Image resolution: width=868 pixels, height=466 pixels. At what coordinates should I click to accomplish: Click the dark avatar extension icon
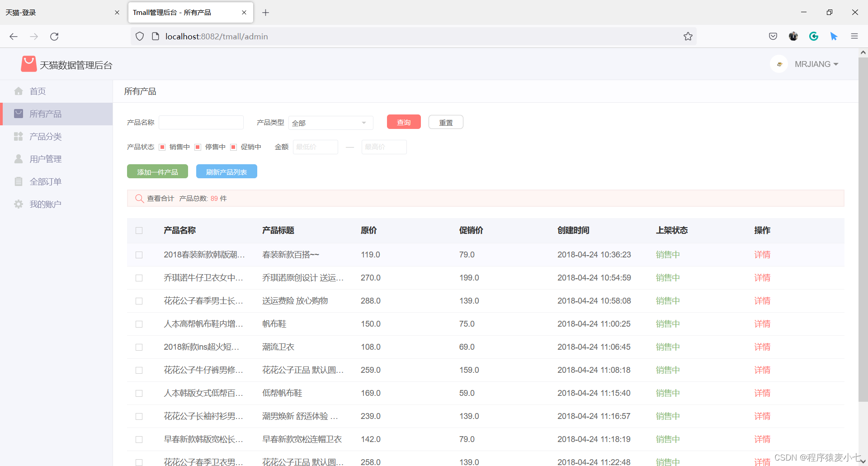(793, 36)
